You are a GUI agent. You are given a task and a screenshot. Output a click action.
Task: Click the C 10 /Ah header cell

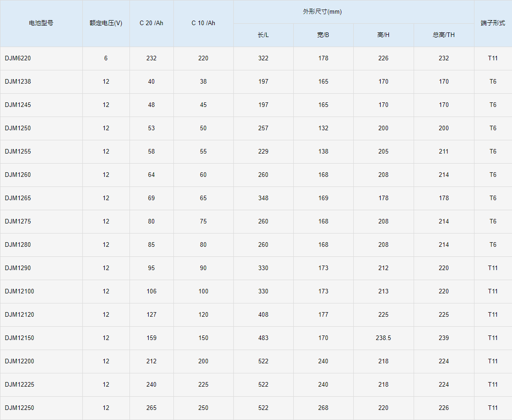[203, 23]
